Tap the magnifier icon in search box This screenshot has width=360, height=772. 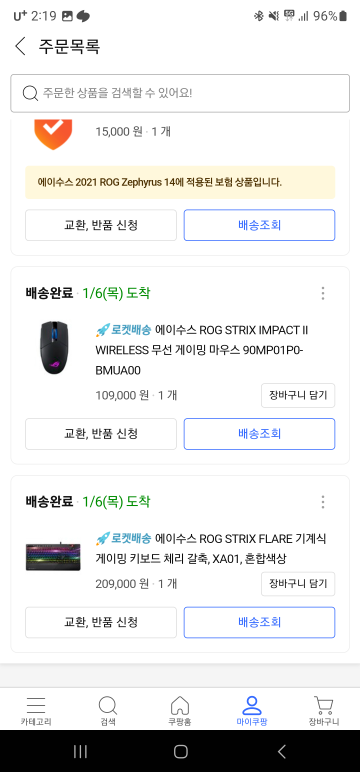point(31,93)
